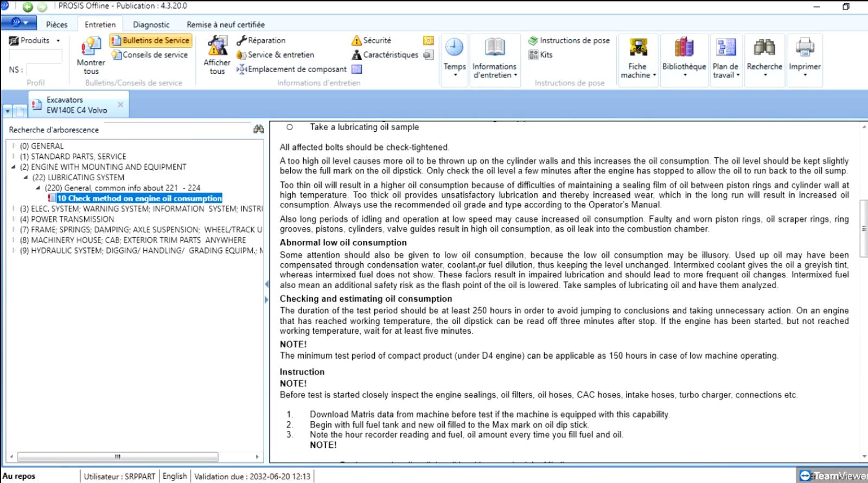Click the upper left-pointing splitter arrow
This screenshot has width=868, height=483.
266,284
